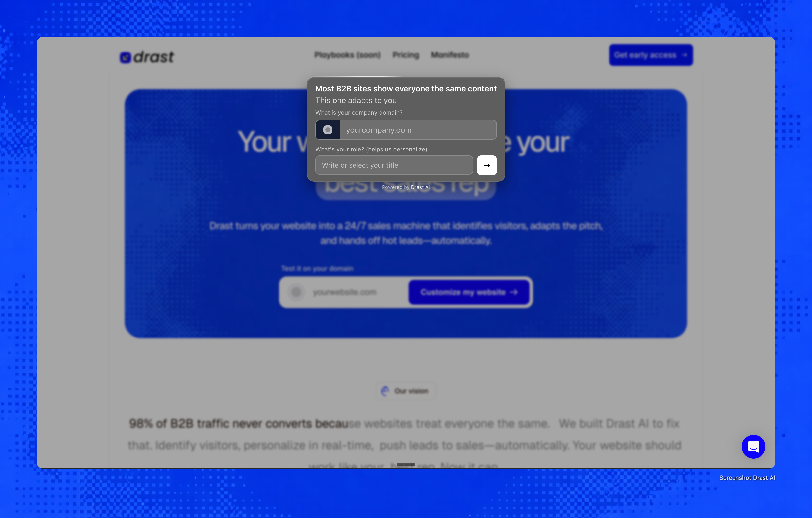The width and height of the screenshot is (812, 518).
Task: Click arrow on Get early access
Action: (x=684, y=55)
